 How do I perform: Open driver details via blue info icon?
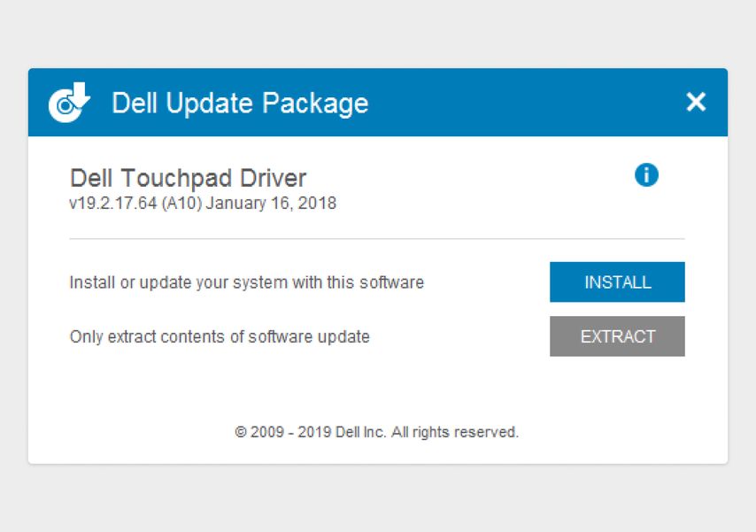tap(646, 174)
